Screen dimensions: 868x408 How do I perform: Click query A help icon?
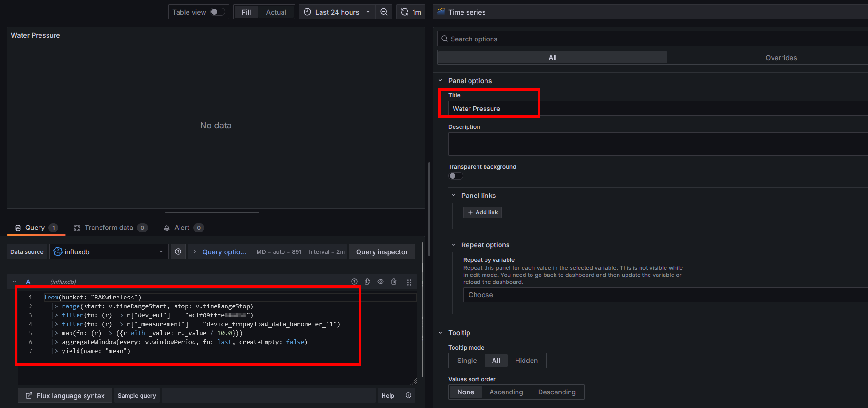[354, 282]
